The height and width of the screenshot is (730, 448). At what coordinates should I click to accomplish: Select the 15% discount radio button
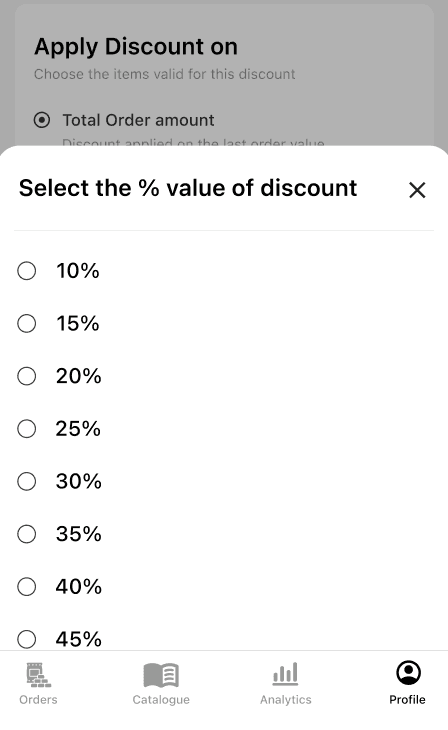[x=27, y=323]
